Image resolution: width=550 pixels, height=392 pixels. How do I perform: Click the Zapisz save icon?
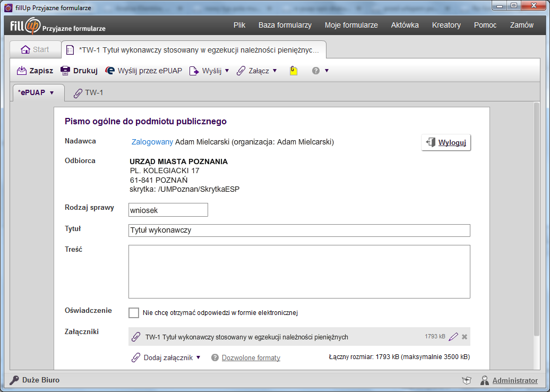click(22, 71)
